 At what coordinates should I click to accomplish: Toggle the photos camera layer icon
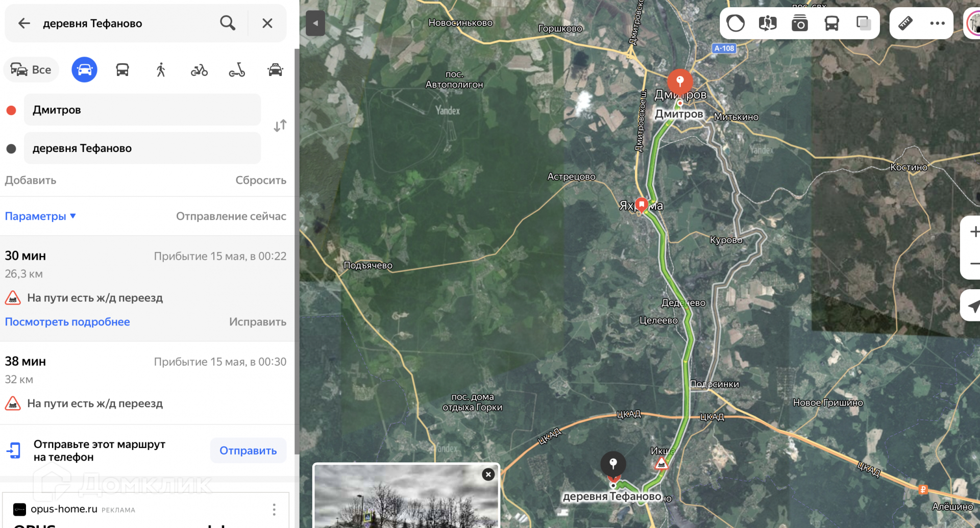(800, 23)
